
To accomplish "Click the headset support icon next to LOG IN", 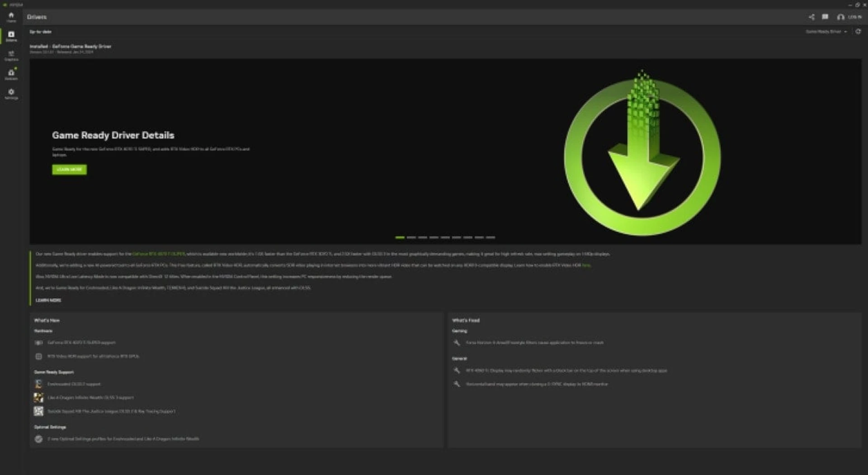I will (840, 17).
